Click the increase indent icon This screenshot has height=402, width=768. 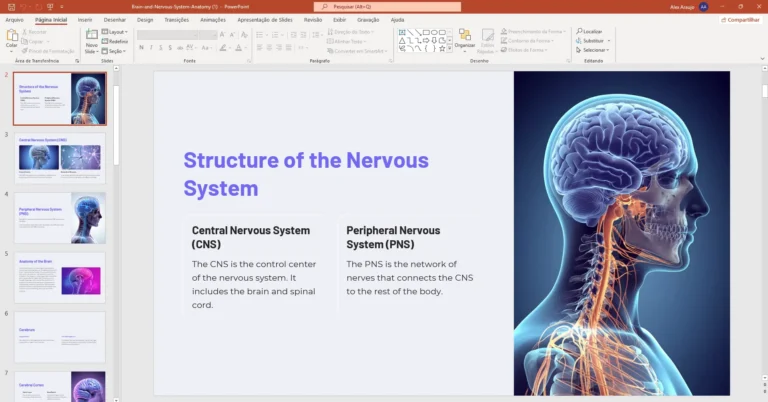pyautogui.click(x=303, y=35)
